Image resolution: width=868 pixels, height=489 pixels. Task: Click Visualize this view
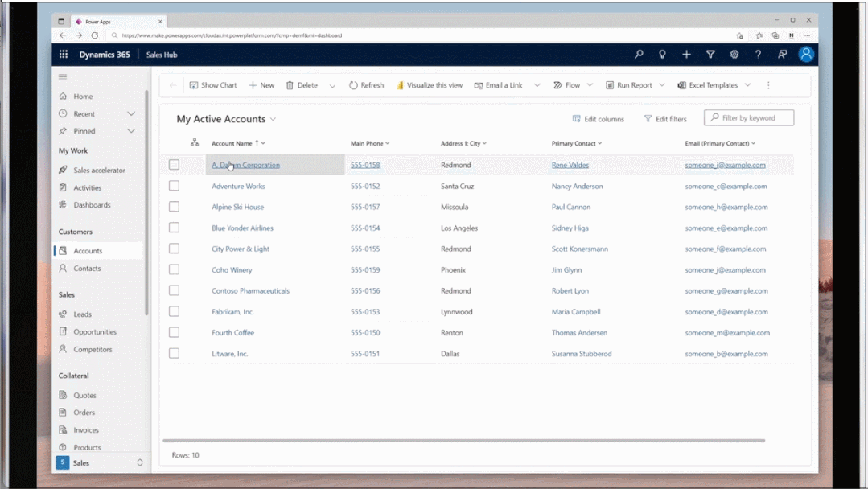429,85
